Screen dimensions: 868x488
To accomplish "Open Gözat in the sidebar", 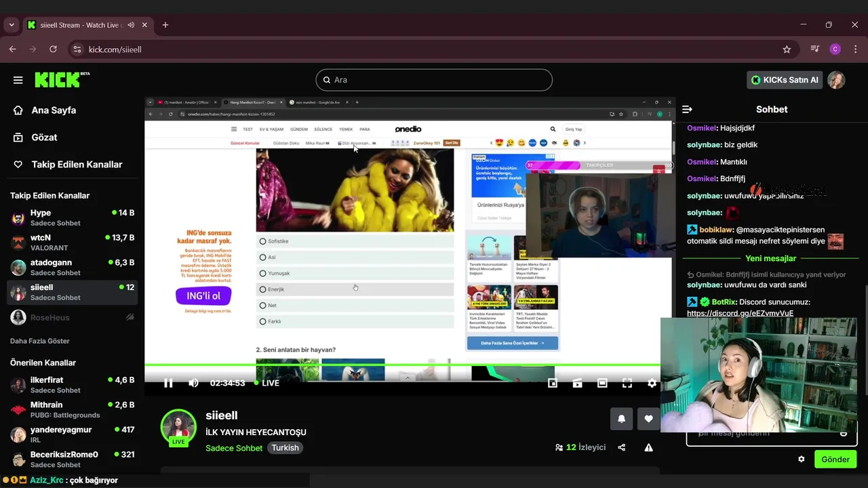I will (x=44, y=137).
